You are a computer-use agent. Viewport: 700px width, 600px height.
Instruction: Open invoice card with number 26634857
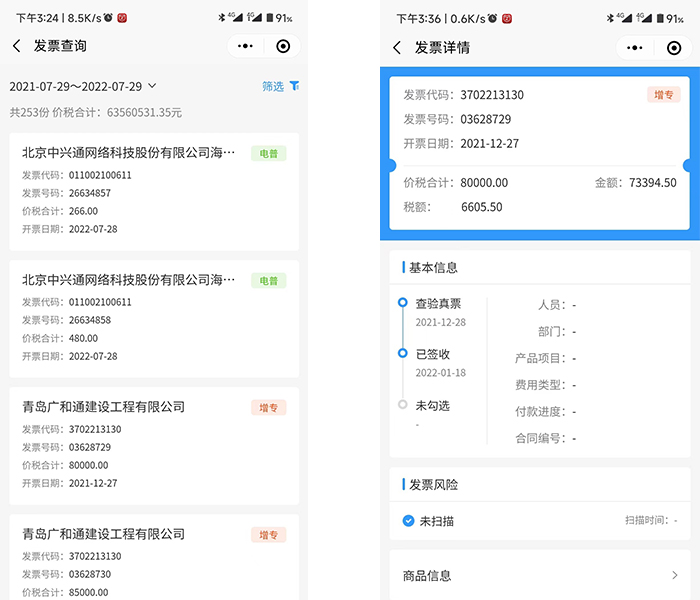click(154, 192)
